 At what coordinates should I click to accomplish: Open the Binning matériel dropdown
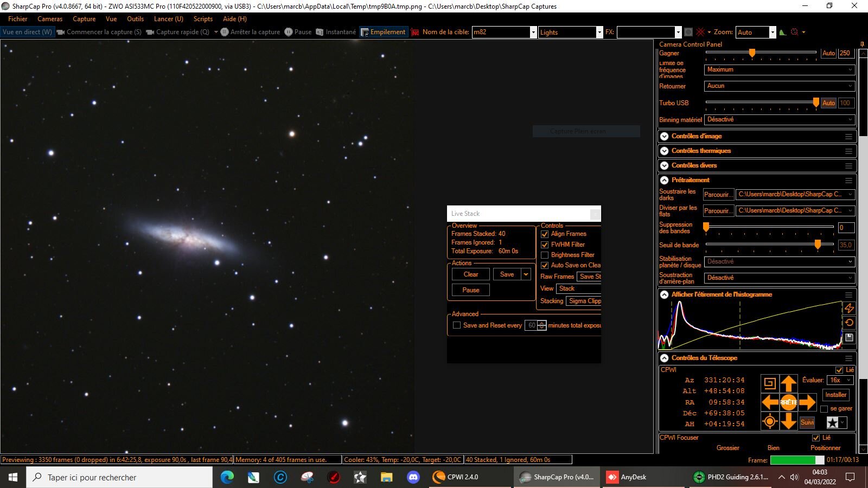coord(780,119)
